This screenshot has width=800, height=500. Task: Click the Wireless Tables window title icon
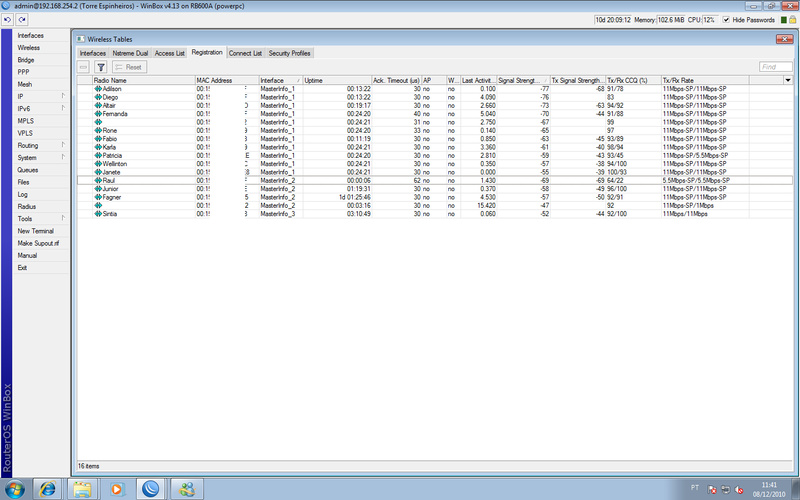click(82, 39)
